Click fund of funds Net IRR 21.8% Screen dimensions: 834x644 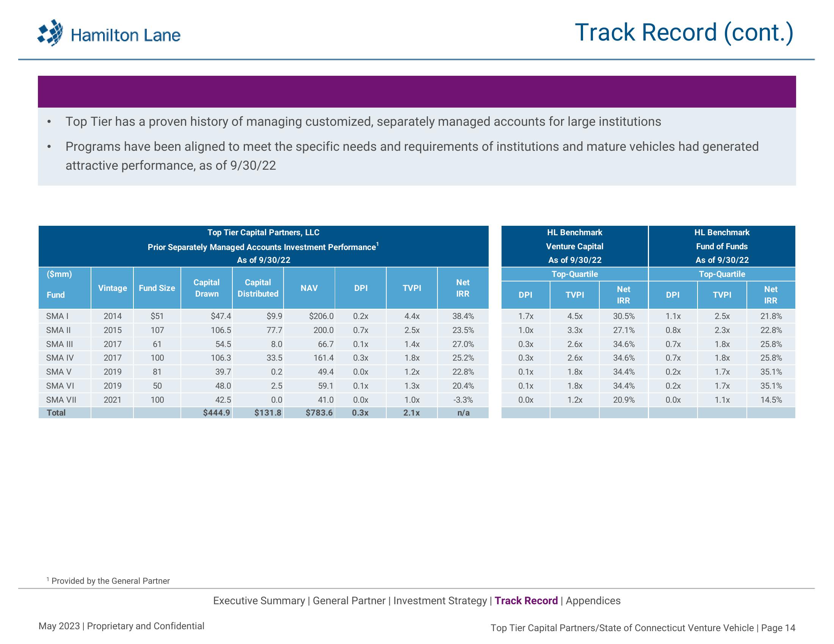[771, 316]
